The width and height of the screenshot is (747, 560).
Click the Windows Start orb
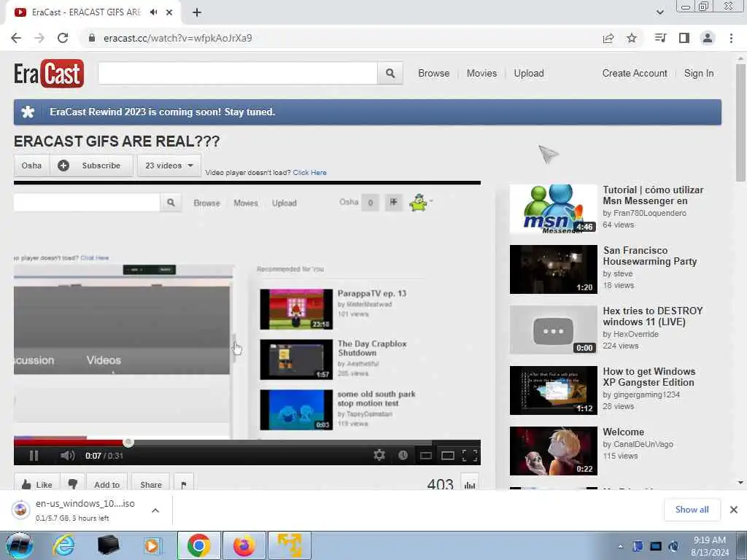19,545
